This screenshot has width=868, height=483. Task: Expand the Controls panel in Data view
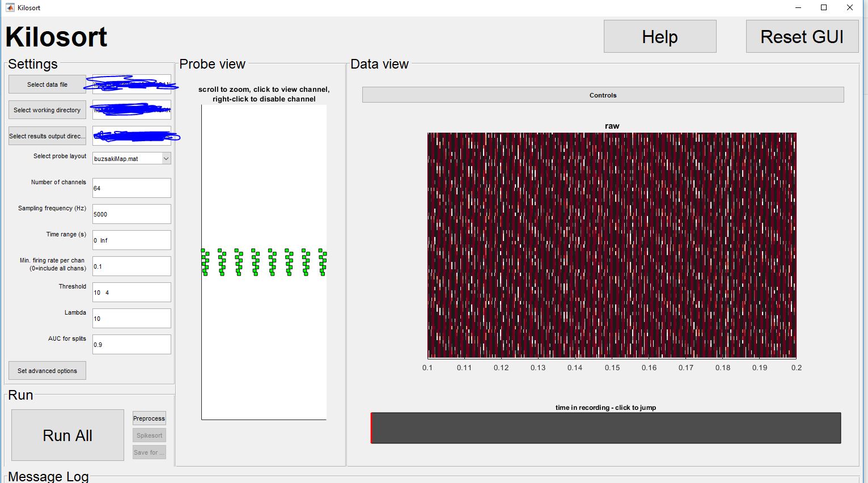[603, 95]
